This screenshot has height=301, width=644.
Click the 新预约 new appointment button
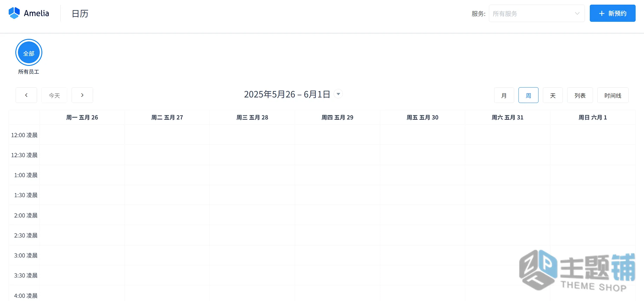(x=612, y=13)
